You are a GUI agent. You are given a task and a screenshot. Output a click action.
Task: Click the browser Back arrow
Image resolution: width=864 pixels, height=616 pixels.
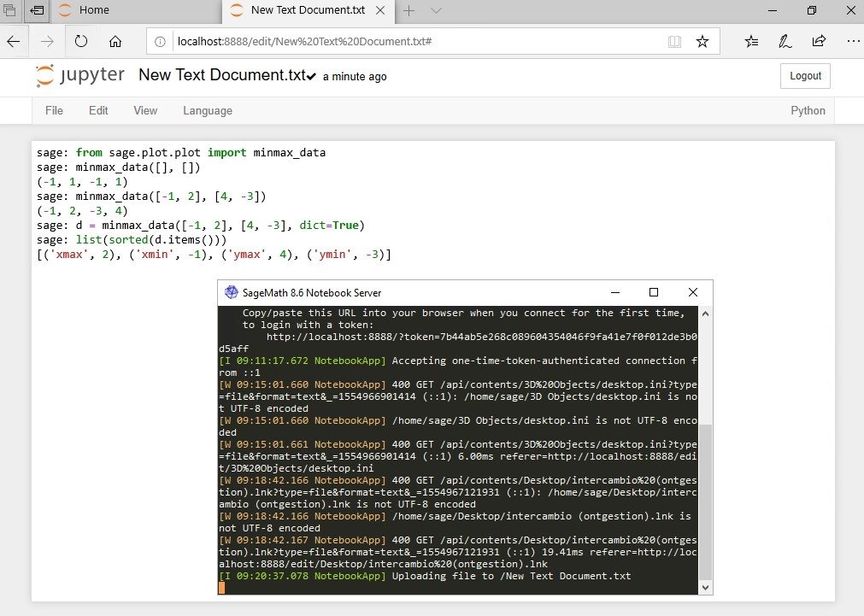(14, 41)
